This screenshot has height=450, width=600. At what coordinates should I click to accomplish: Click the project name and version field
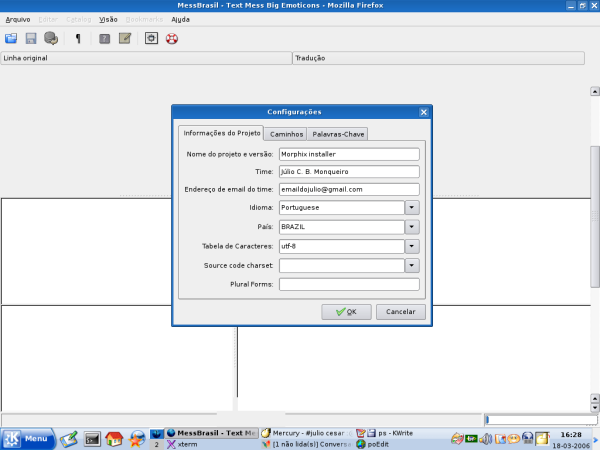pyautogui.click(x=349, y=154)
